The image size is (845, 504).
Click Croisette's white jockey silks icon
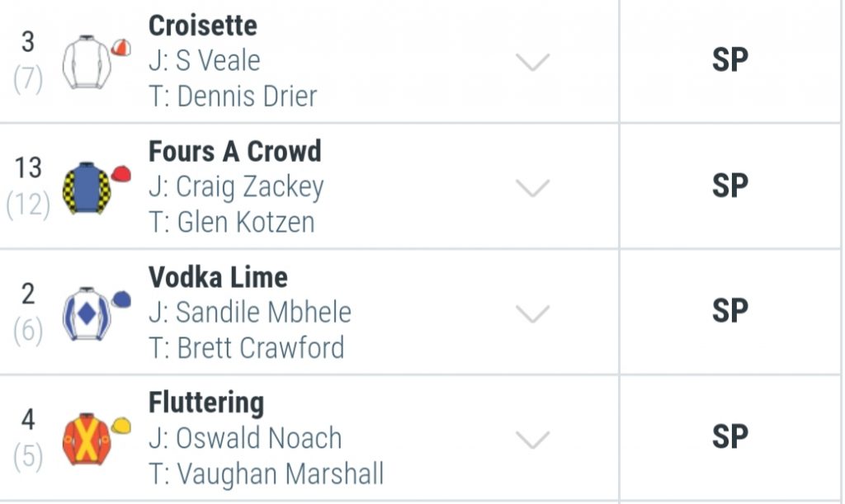click(x=87, y=62)
